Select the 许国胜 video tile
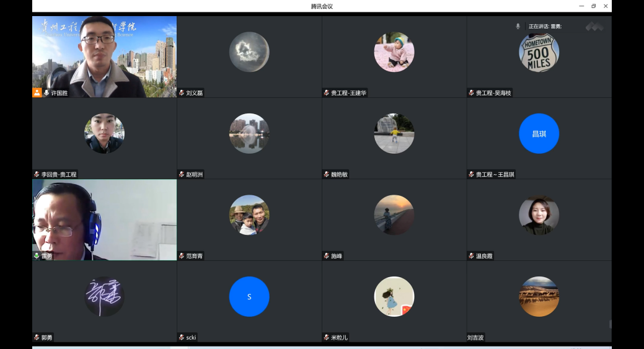Viewport: 644px width, 349px height. click(104, 56)
